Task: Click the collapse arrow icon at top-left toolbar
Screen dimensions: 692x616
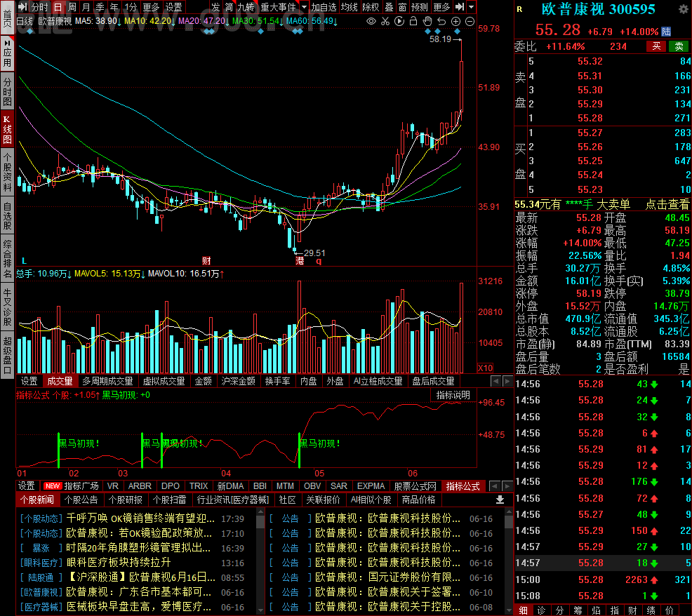Action: pos(22,7)
